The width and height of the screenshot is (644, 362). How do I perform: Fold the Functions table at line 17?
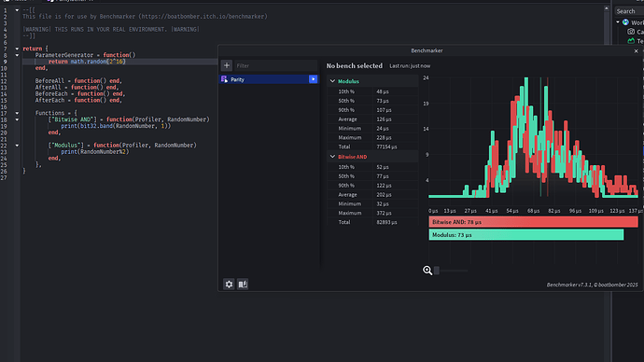click(x=17, y=113)
